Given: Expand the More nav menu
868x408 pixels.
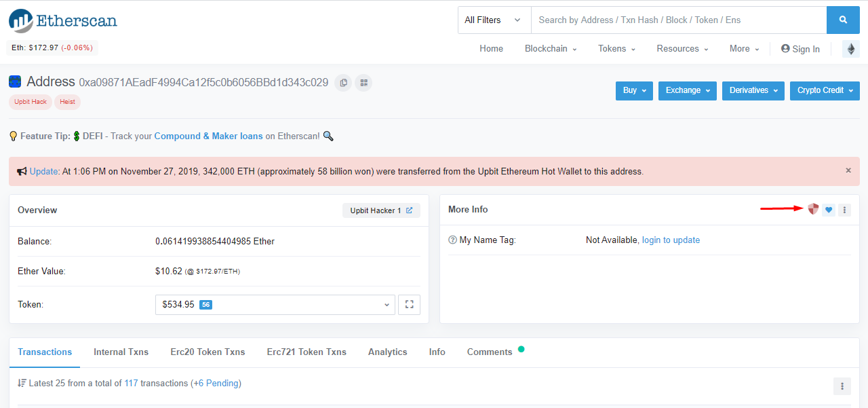Looking at the screenshot, I should [x=745, y=49].
